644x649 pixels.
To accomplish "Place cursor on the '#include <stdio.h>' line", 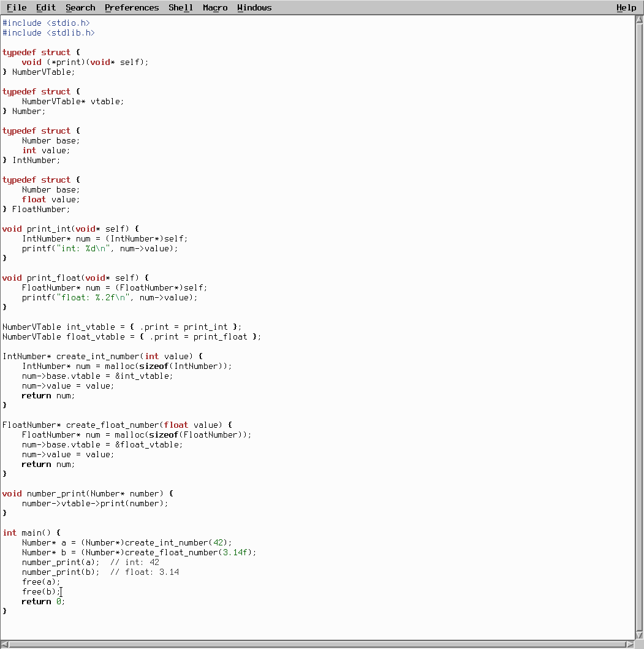I will click(x=47, y=23).
